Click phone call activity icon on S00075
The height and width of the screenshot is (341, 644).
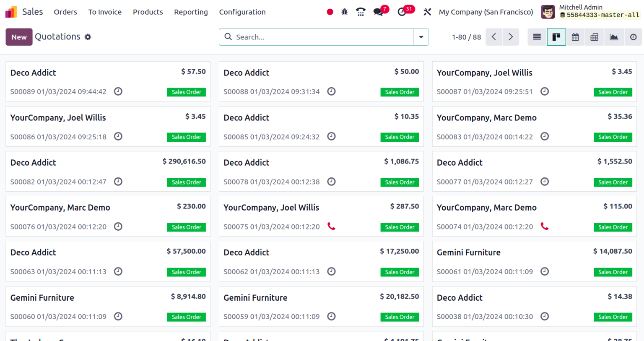coord(331,226)
